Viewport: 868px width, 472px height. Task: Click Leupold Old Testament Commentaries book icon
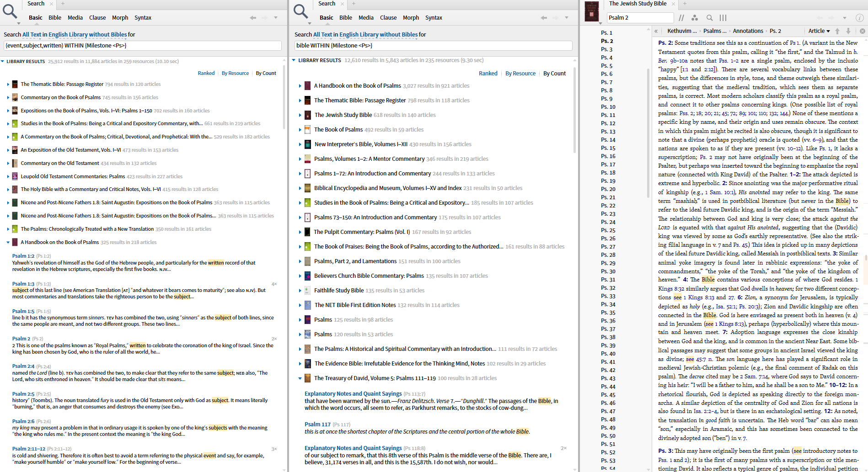point(15,176)
